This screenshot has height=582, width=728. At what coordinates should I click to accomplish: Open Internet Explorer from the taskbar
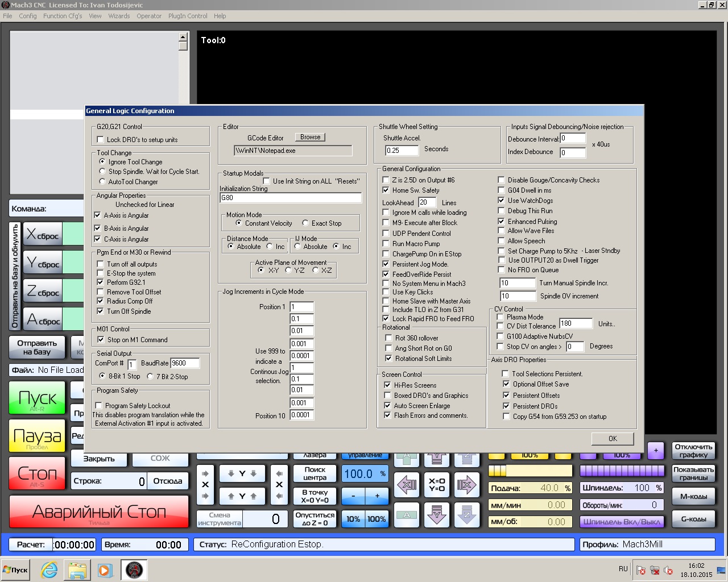coord(49,569)
